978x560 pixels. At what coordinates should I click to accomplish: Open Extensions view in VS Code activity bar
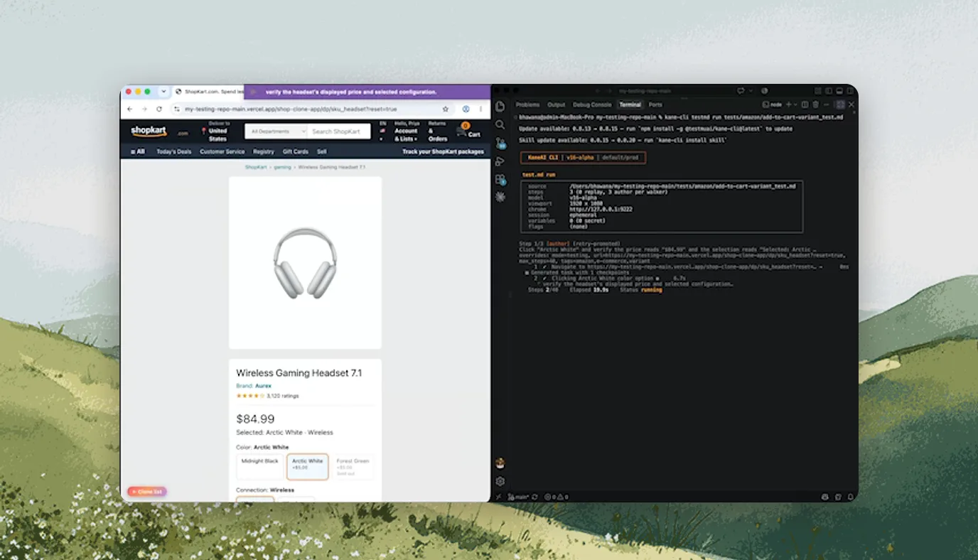pyautogui.click(x=500, y=180)
